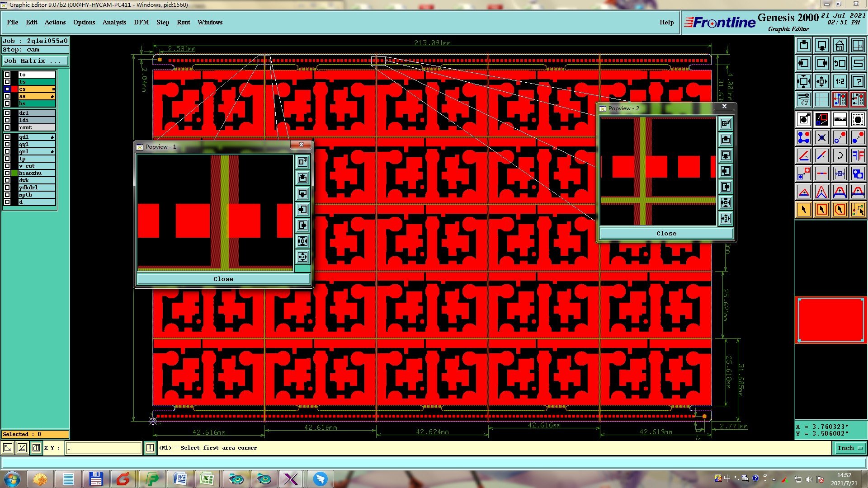Choose the net selection arrow tool
The width and height of the screenshot is (868, 488).
(858, 210)
